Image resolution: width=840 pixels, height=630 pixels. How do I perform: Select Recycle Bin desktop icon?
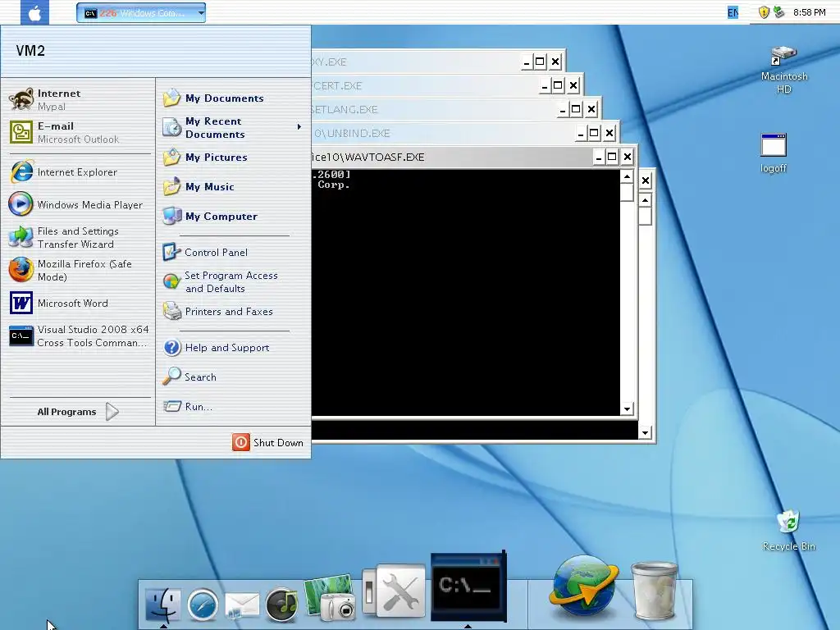[x=788, y=531]
